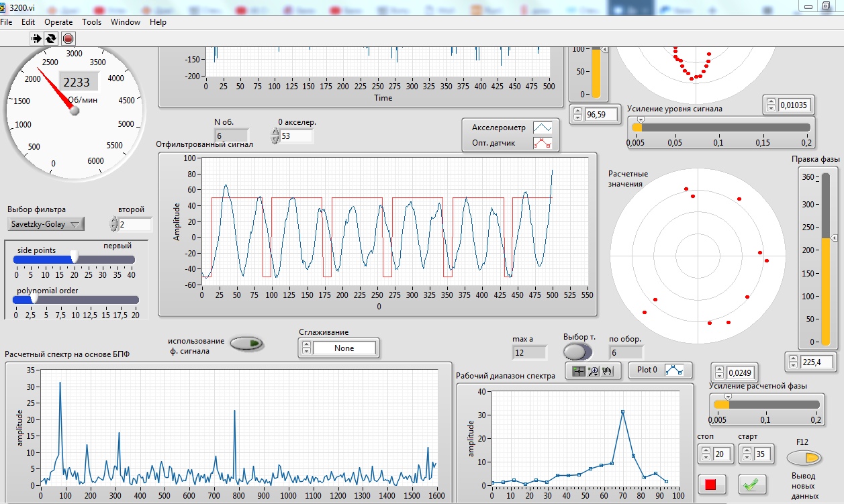Select the hand pan graph tool
844x504 pixels.
coord(608,370)
